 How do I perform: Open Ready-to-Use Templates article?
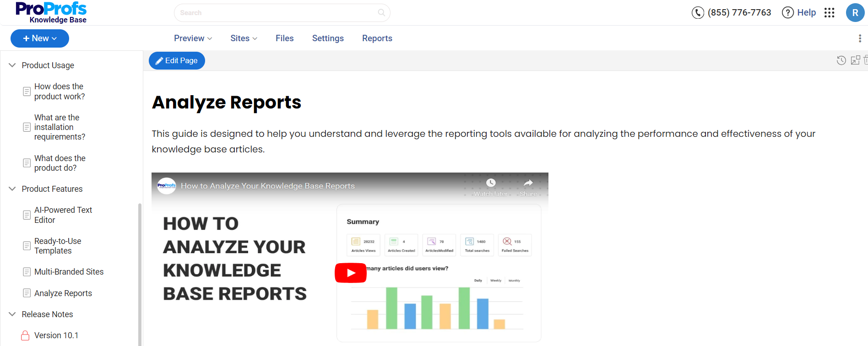[x=58, y=246]
